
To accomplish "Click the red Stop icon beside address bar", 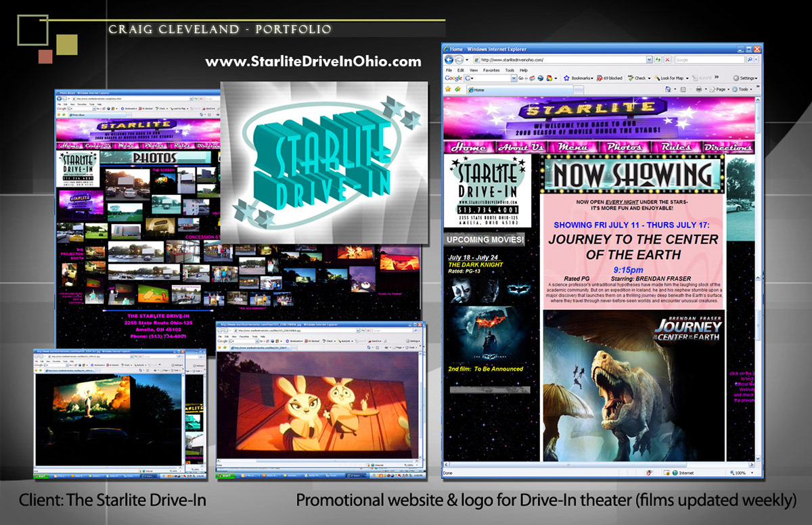I will click(x=668, y=60).
